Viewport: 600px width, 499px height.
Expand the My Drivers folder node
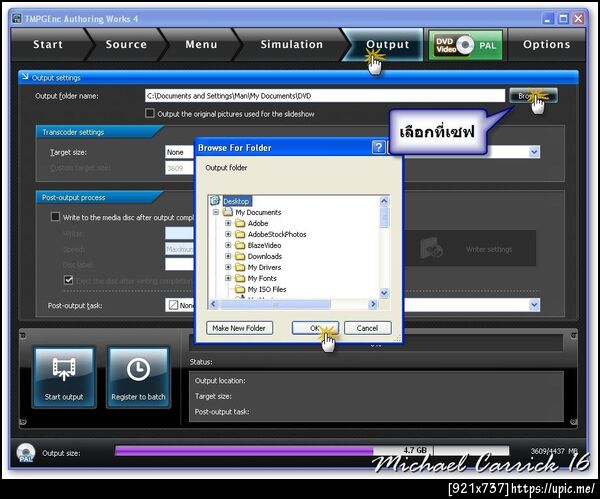point(228,267)
